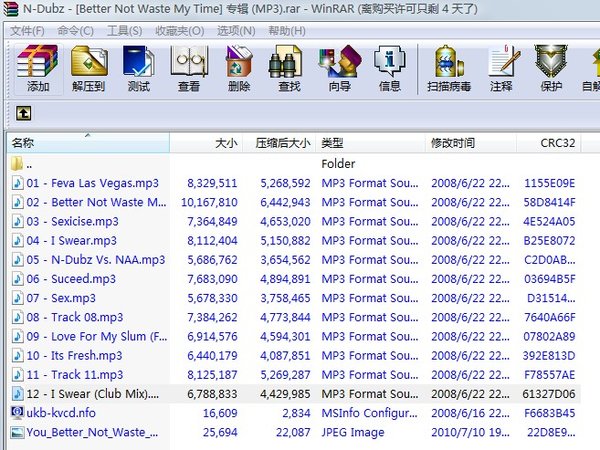
Task: Click the 注释 (Comment) notepad icon
Action: (x=503, y=61)
